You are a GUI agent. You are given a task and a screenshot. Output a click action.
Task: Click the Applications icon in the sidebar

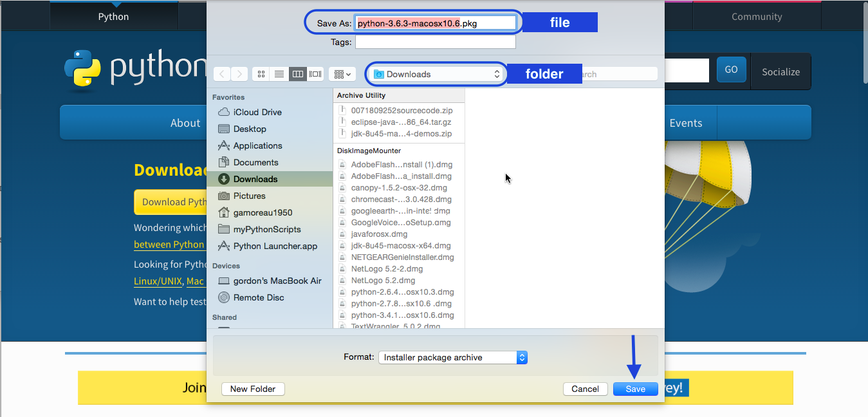[x=224, y=145]
